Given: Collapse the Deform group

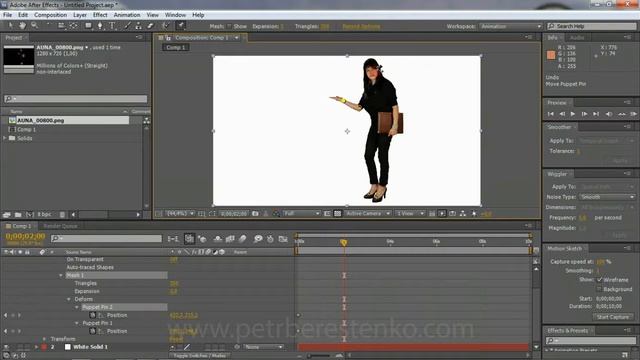Looking at the screenshot, I should point(69,299).
